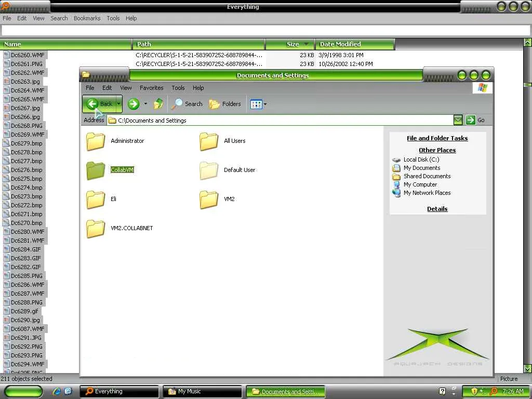Open Everything's Bookmarks menu
The height and width of the screenshot is (399, 532).
pyautogui.click(x=87, y=18)
